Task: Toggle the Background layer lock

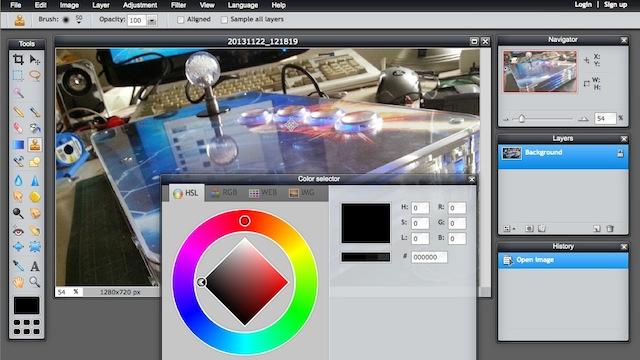Action: [x=620, y=153]
